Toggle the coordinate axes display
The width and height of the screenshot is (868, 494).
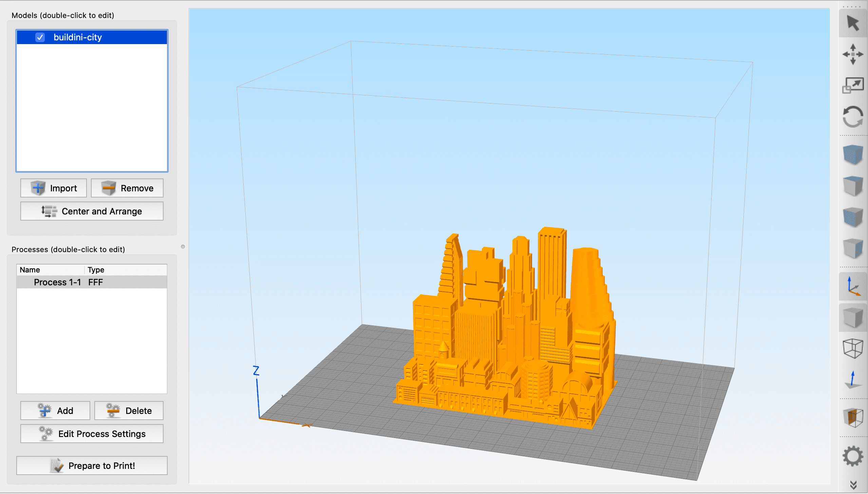[x=853, y=286]
